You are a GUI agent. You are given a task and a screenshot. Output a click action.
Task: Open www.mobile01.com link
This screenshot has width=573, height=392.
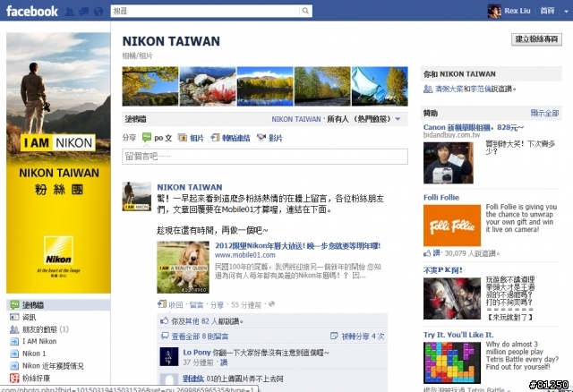tap(244, 255)
